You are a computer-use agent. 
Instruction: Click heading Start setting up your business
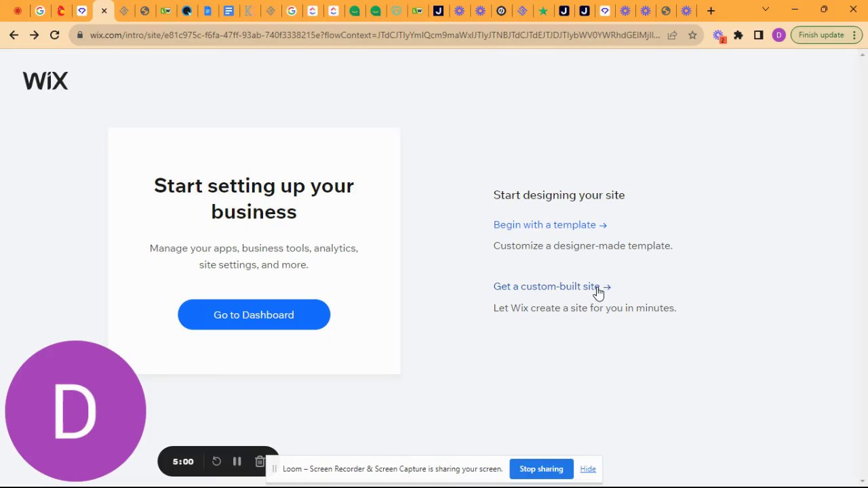coord(254,199)
